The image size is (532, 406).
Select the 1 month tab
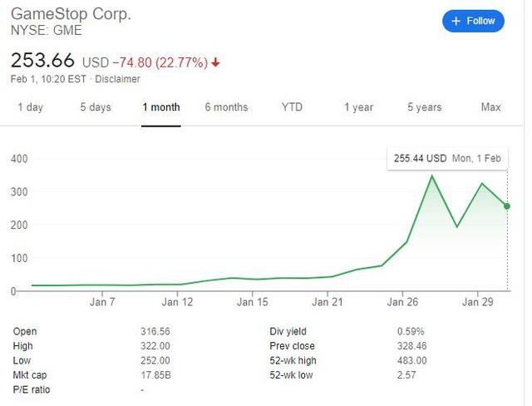tap(161, 107)
